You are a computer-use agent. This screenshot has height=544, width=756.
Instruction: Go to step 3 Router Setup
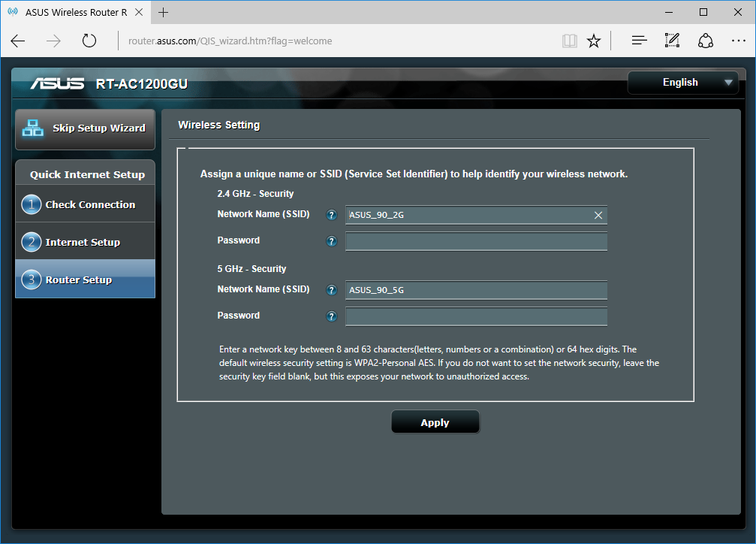85,279
